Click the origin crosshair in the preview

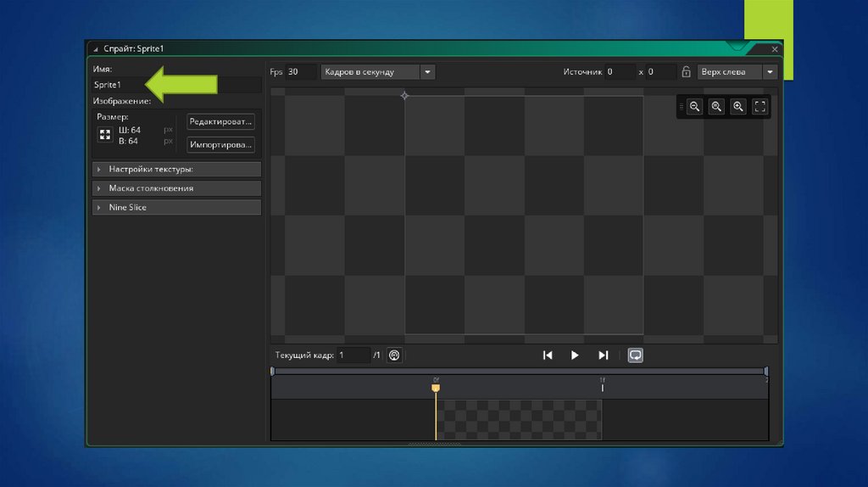pyautogui.click(x=404, y=96)
